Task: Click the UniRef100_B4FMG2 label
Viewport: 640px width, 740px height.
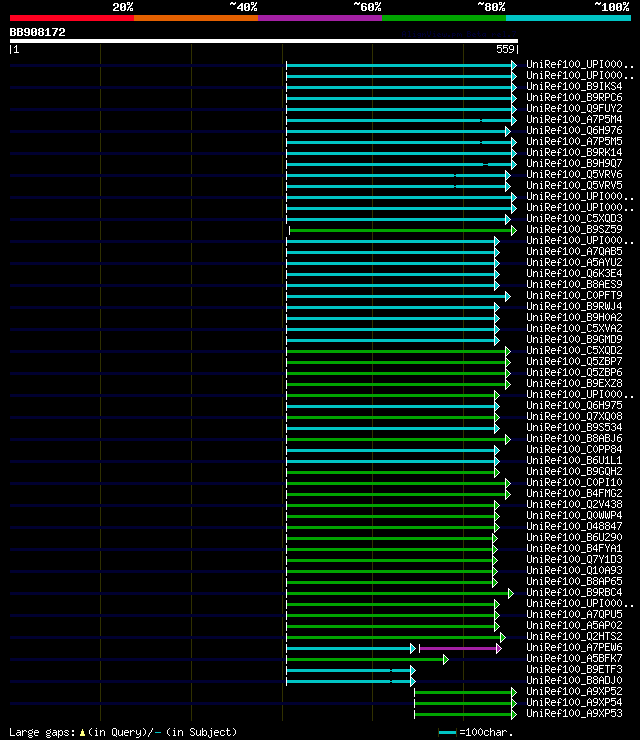Action: (574, 493)
